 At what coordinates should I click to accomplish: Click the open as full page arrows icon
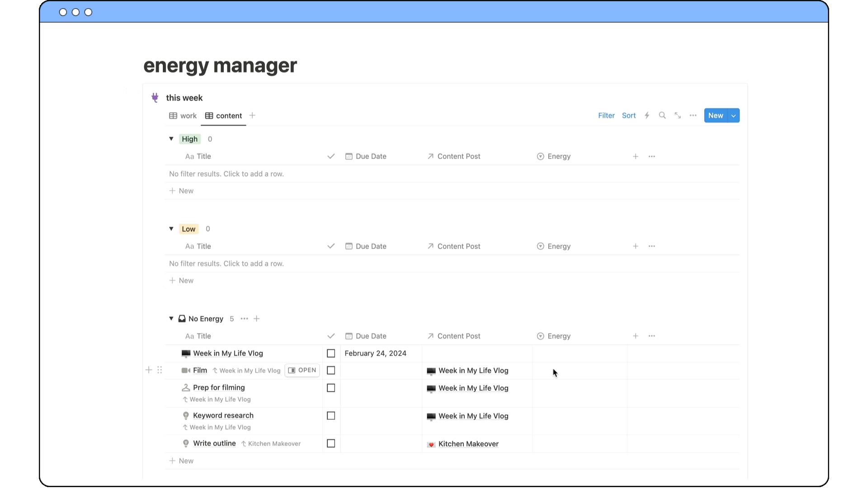point(678,116)
